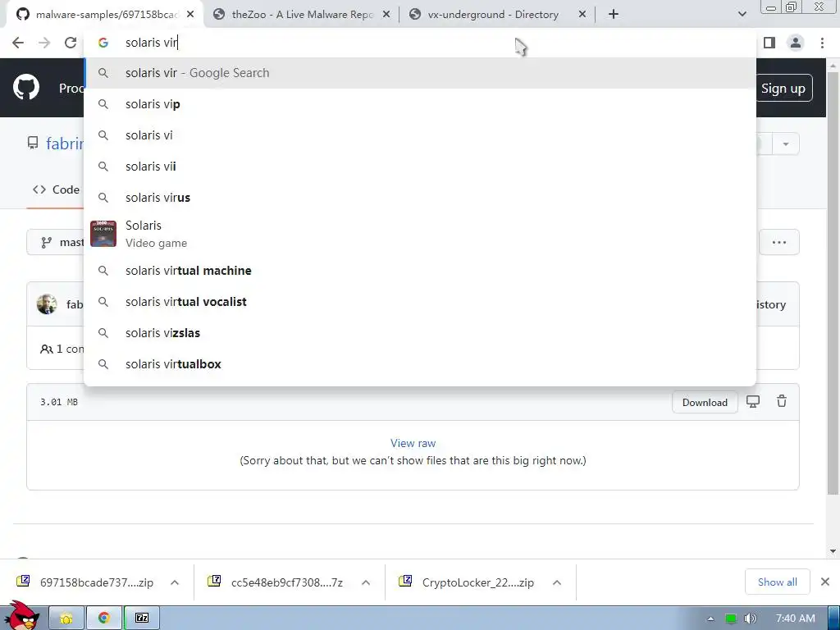
Task: Click the repository icon beside fabrim
Action: pos(33,143)
